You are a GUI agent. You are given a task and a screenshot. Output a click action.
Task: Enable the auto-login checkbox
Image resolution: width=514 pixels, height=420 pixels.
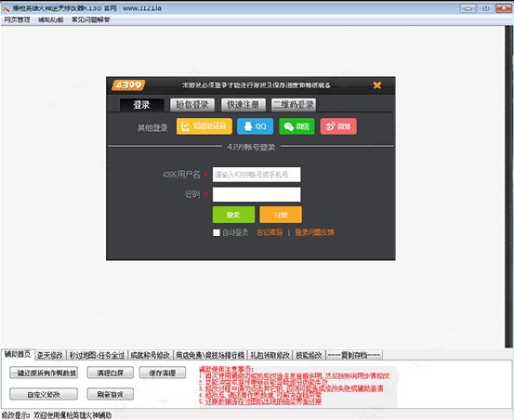click(217, 232)
